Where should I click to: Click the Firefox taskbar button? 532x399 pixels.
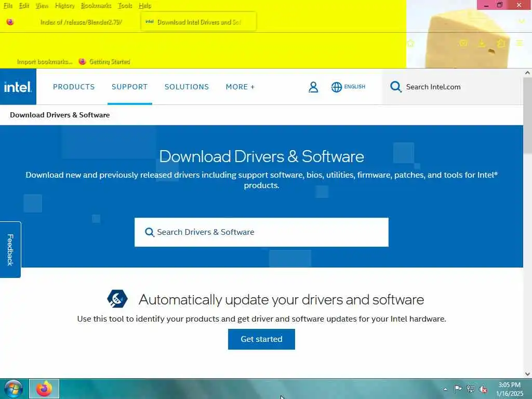click(x=44, y=389)
